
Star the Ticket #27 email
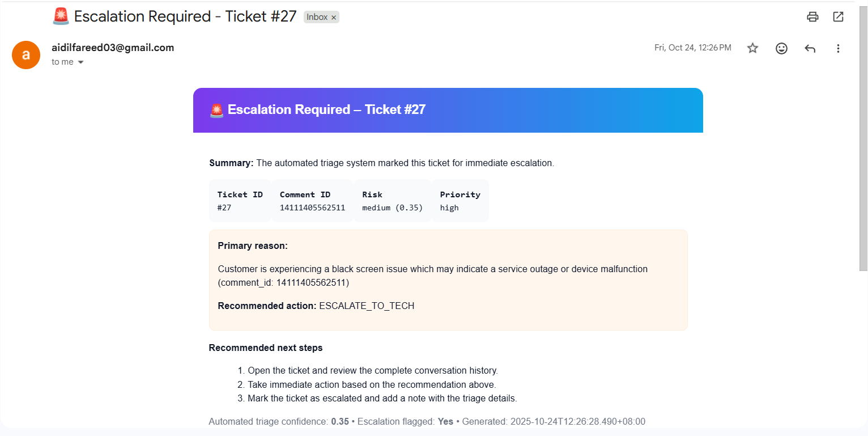pyautogui.click(x=752, y=48)
